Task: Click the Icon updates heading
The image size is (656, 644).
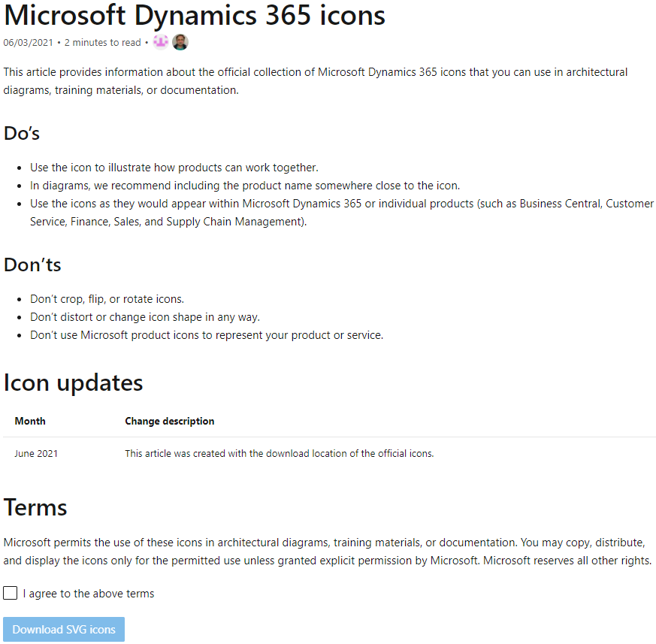Action: (x=73, y=382)
